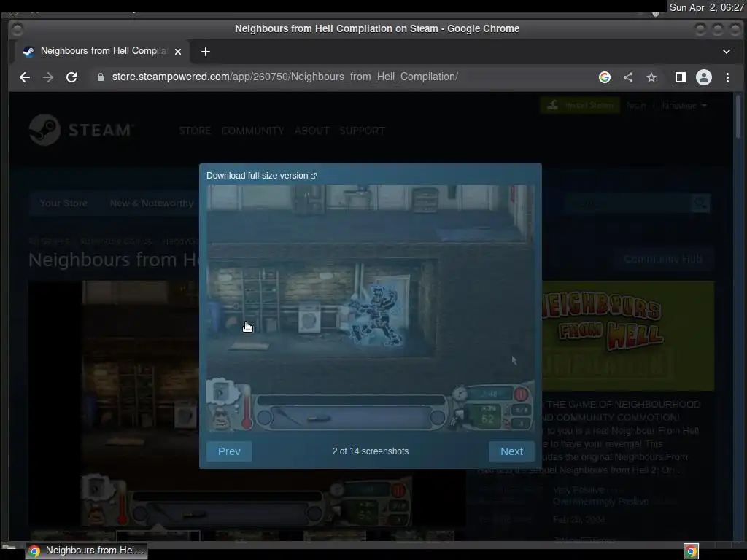Open the Chrome profile avatar
This screenshot has height=560, width=747.
coord(704,77)
